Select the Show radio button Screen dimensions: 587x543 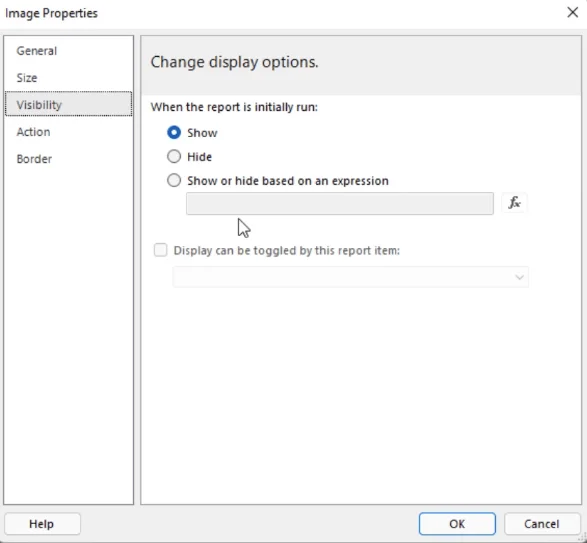174,132
